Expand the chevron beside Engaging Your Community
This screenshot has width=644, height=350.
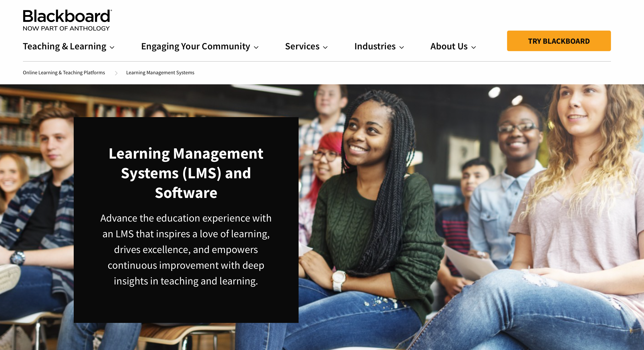(256, 47)
